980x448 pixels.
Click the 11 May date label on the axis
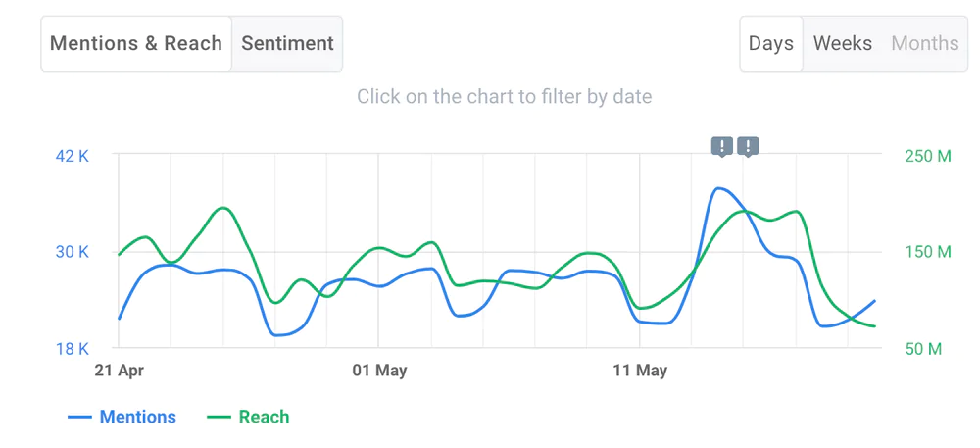click(x=640, y=371)
